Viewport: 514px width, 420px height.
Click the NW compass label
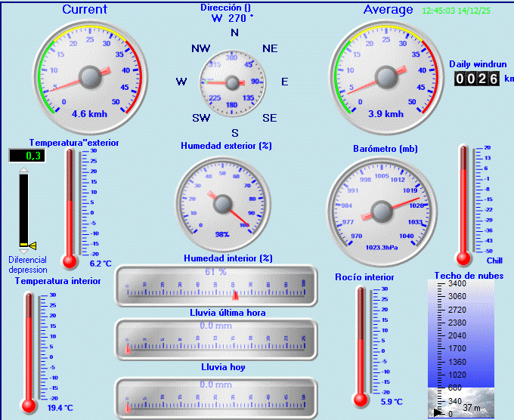point(200,48)
